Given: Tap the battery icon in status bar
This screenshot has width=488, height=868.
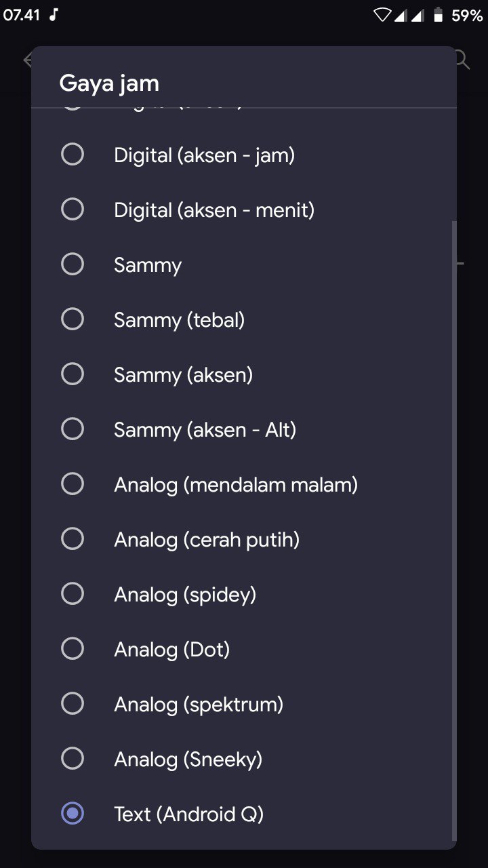Looking at the screenshot, I should [x=438, y=15].
